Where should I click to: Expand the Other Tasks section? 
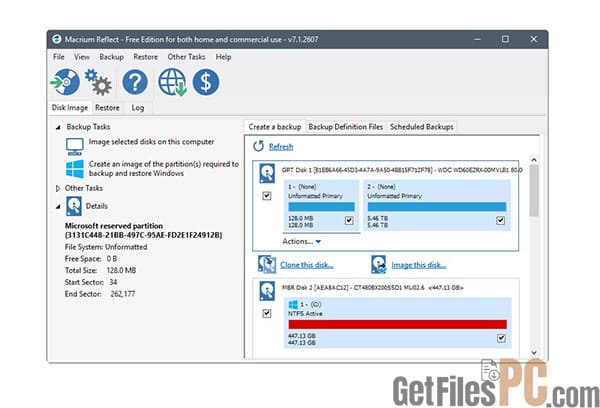58,188
